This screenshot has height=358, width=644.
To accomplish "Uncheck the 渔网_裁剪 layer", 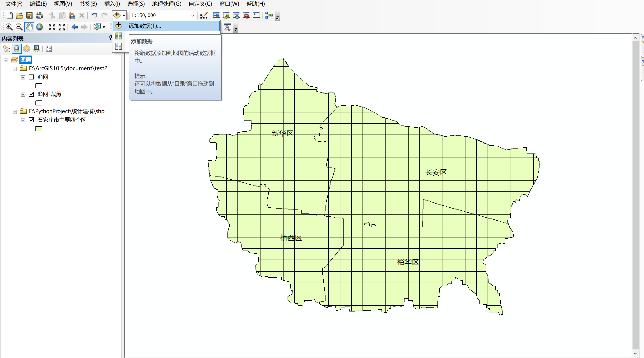I will click(31, 94).
